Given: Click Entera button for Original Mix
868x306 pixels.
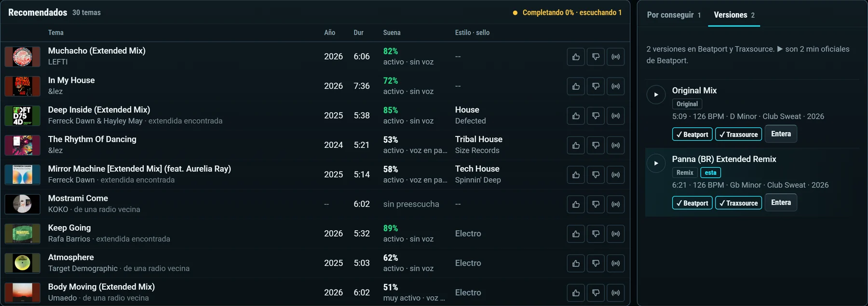Looking at the screenshot, I should click(x=781, y=134).
